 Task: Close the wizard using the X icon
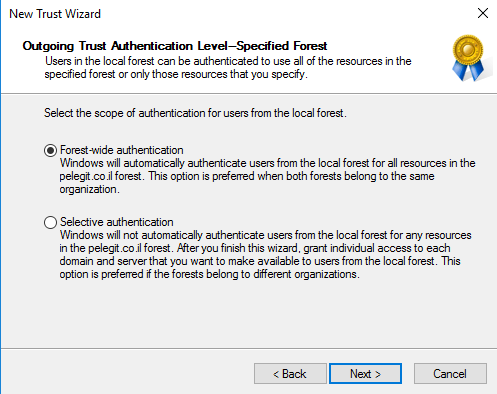(483, 13)
